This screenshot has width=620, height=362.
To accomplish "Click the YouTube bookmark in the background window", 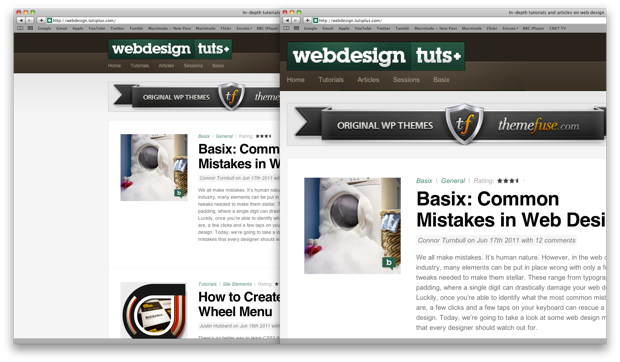I will coord(96,28).
